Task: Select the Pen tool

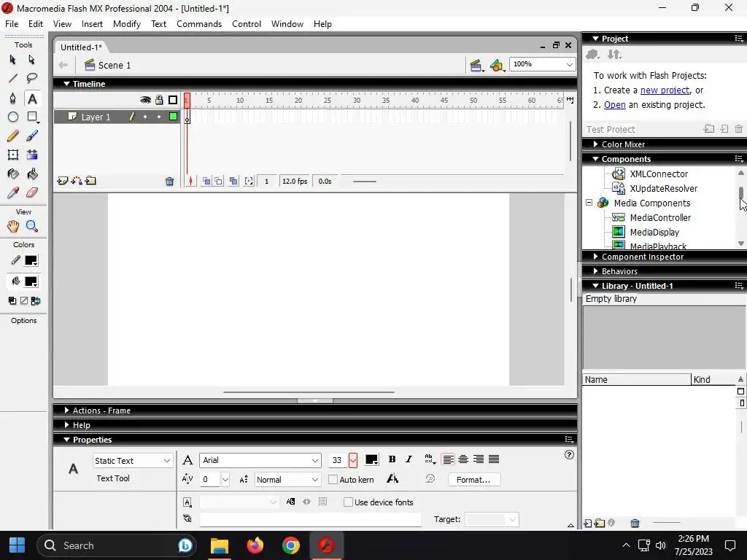Action: click(13, 98)
